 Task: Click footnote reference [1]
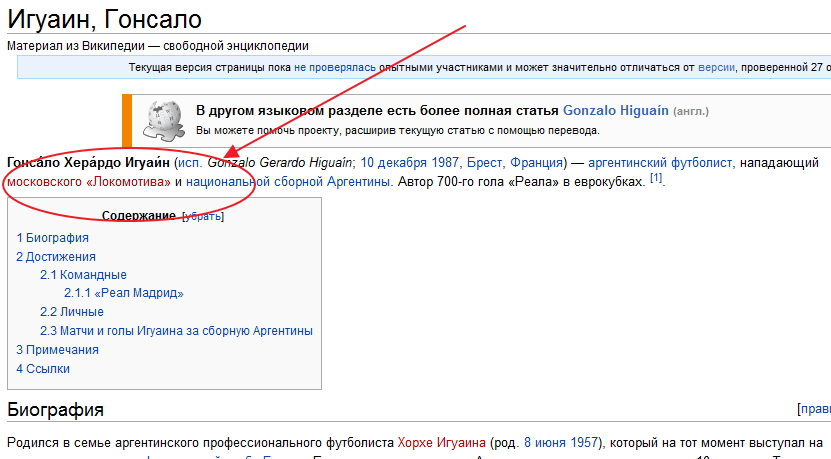(x=656, y=178)
